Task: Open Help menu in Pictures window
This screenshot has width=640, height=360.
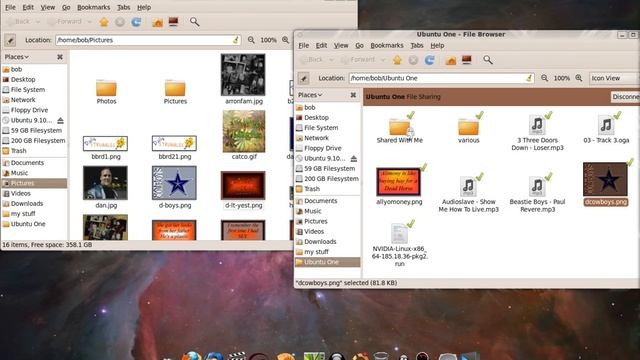Action: [144, 7]
